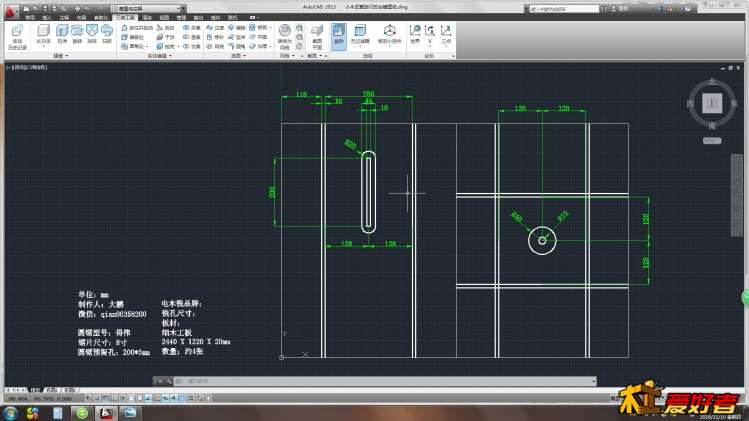Select the Loft (放样) tool
Screen dimensions: 749x421
point(92,34)
